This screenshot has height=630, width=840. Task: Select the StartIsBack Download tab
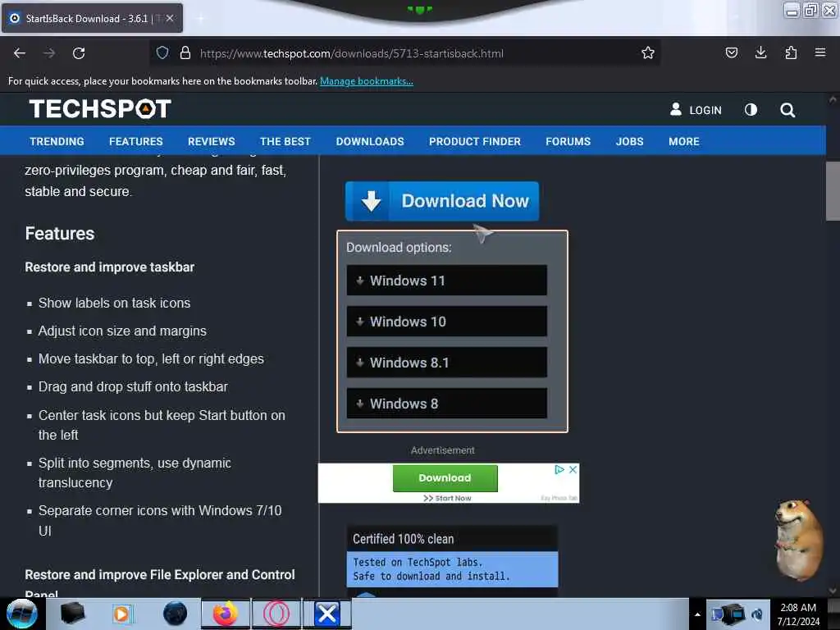(x=92, y=18)
